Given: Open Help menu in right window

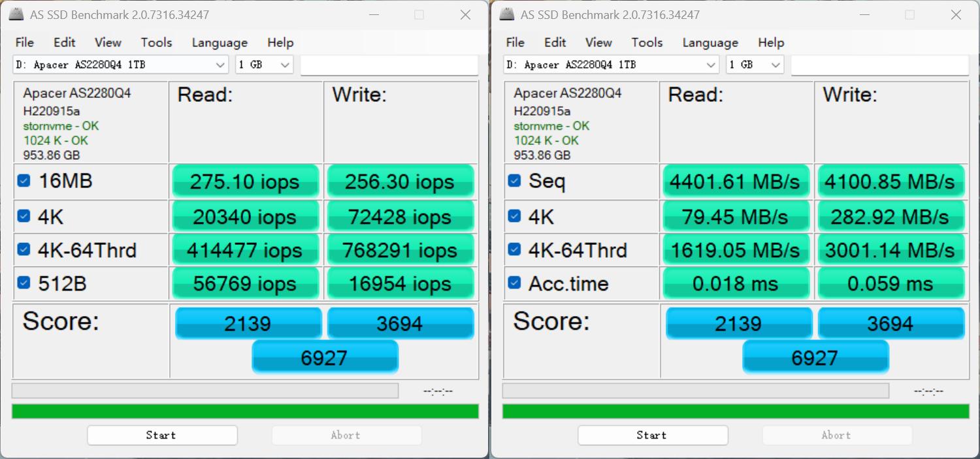Looking at the screenshot, I should tap(771, 42).
